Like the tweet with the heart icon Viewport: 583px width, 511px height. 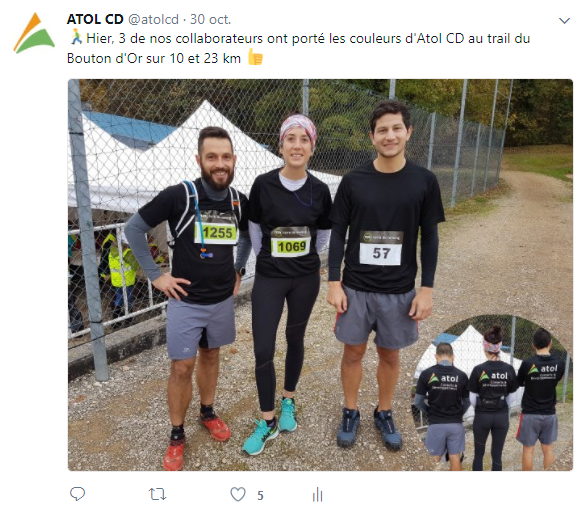238,494
